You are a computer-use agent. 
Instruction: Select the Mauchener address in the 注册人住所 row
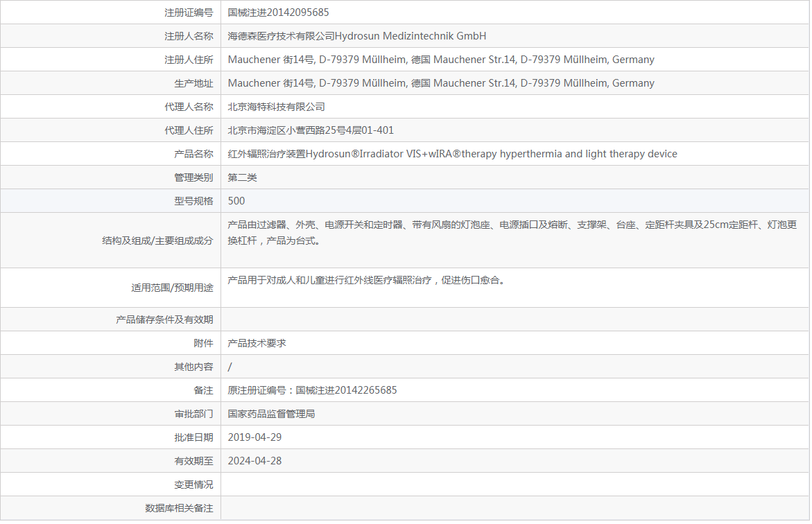tap(441, 60)
